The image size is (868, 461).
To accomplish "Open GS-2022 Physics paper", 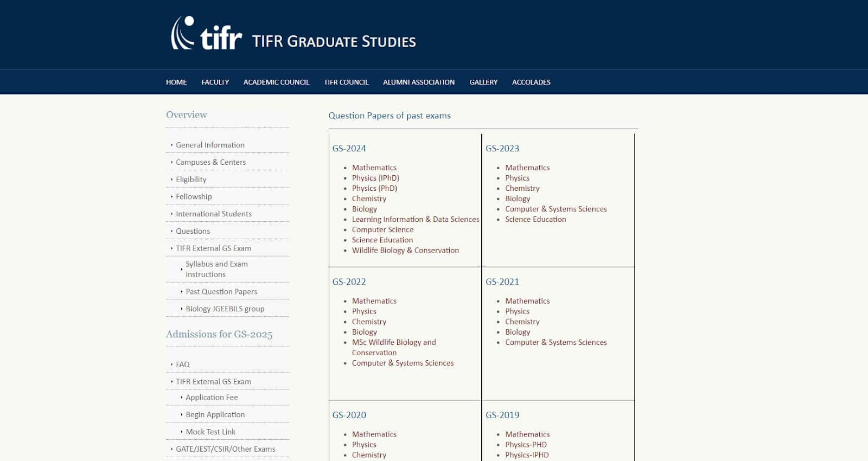I will tap(364, 311).
